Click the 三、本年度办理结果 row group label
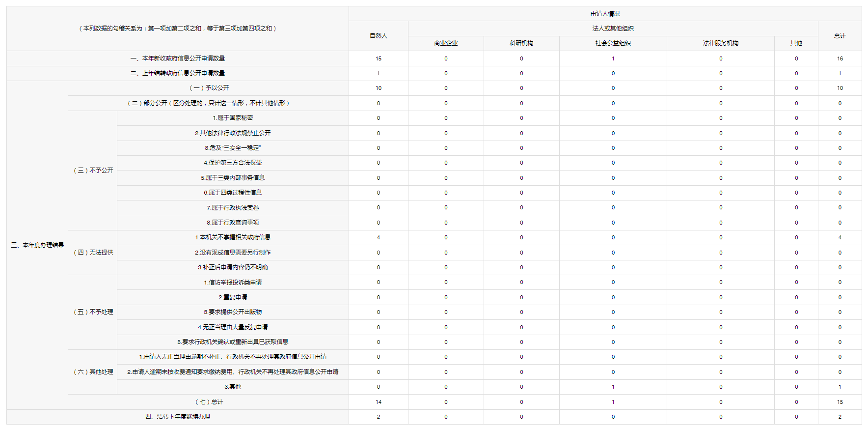Viewport: 868px width, 428px height. tap(37, 245)
